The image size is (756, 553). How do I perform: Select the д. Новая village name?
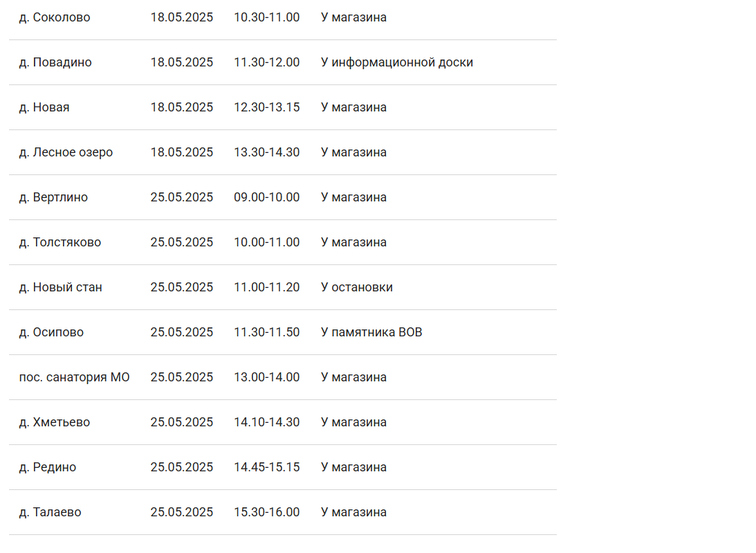click(44, 107)
